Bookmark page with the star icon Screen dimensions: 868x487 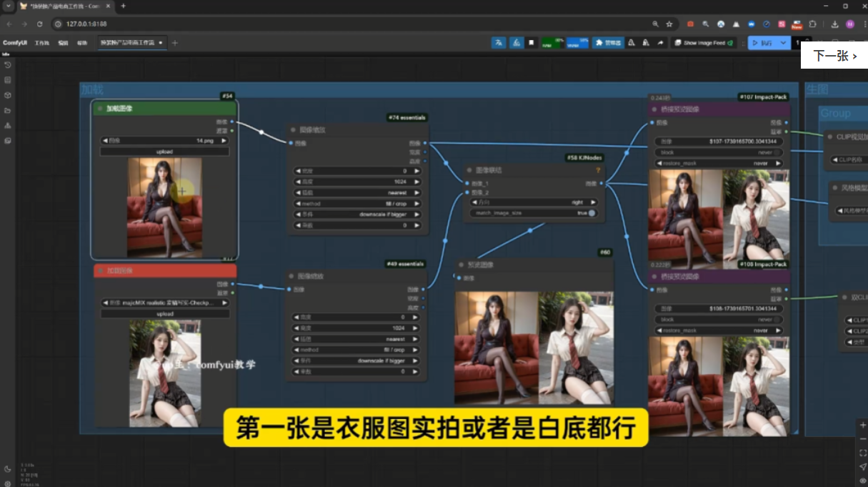669,24
